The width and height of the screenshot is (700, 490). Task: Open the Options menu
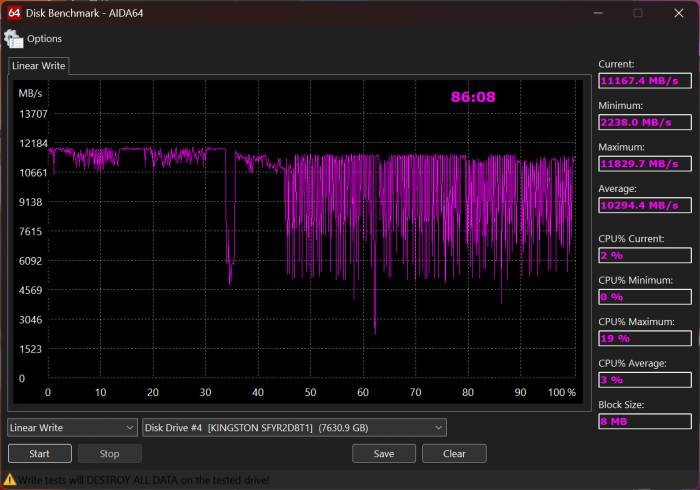[x=44, y=39]
